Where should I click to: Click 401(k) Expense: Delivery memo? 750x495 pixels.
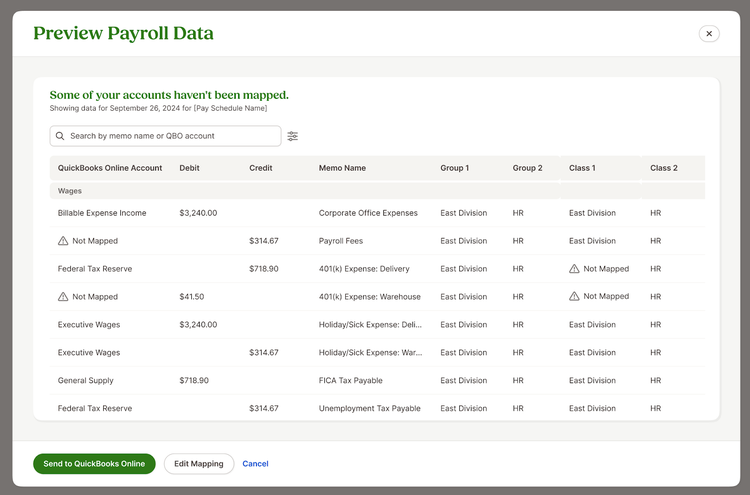(x=364, y=269)
